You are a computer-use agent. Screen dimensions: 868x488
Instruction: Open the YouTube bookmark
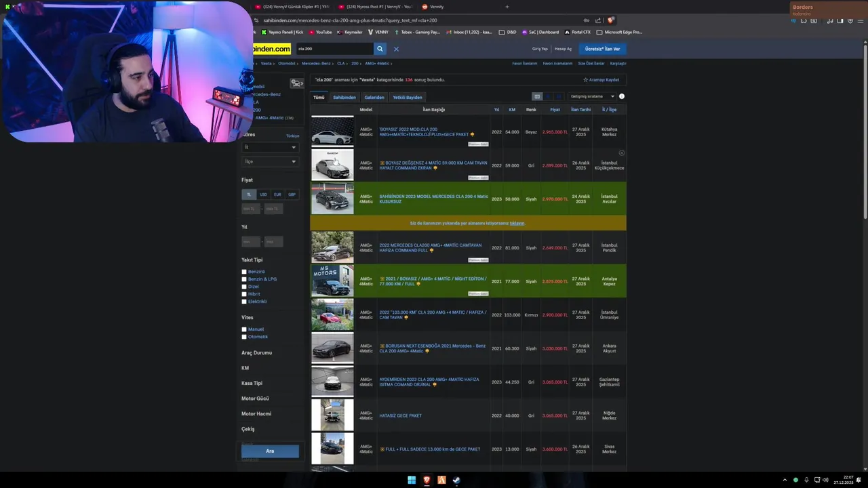pyautogui.click(x=321, y=32)
